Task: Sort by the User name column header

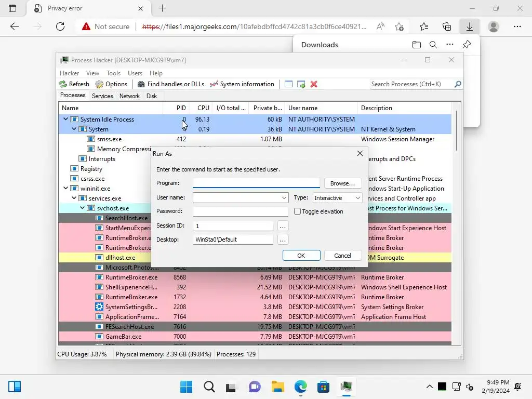Action: (321, 108)
